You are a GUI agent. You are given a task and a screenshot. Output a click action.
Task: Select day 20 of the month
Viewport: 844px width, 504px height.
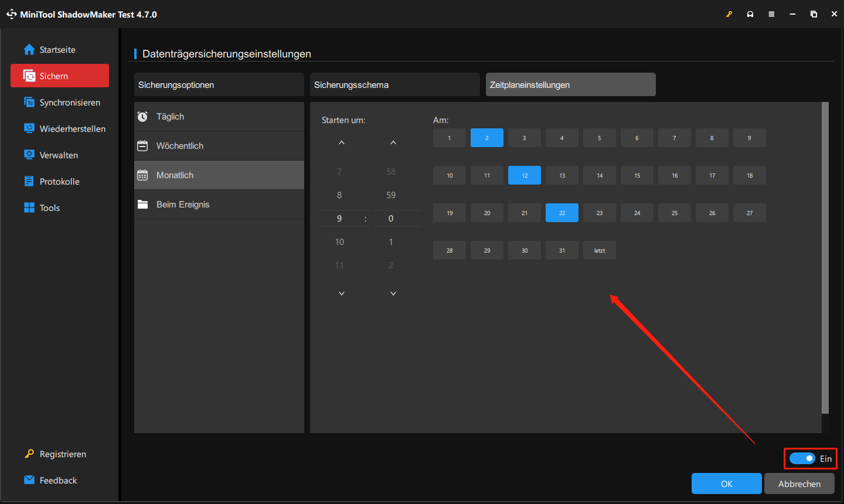(x=487, y=213)
